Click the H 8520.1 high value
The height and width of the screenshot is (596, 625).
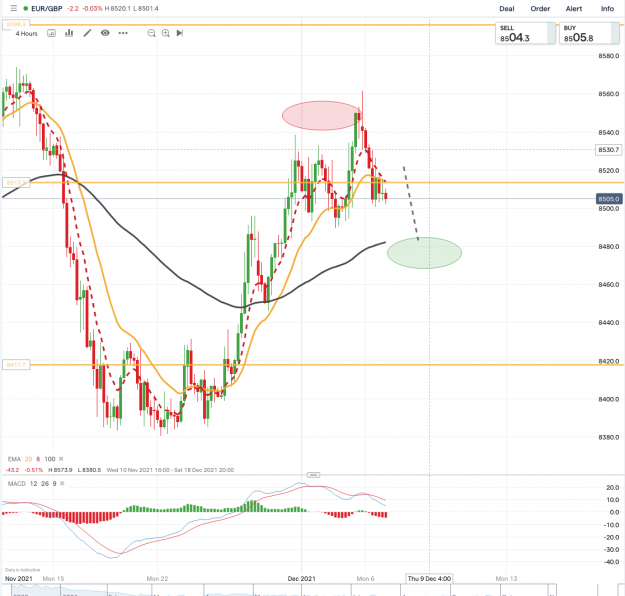coord(117,8)
